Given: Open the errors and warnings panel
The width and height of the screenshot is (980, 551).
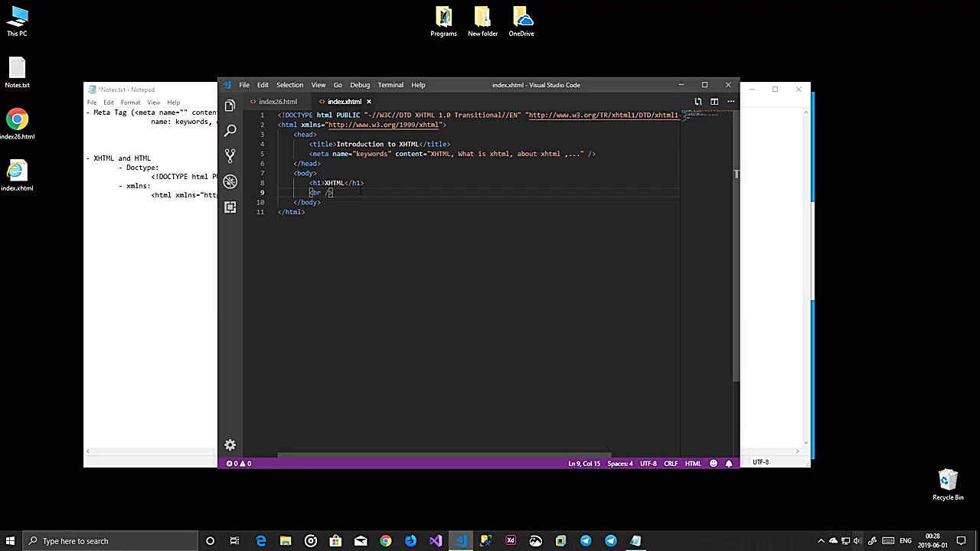Looking at the screenshot, I should (237, 463).
